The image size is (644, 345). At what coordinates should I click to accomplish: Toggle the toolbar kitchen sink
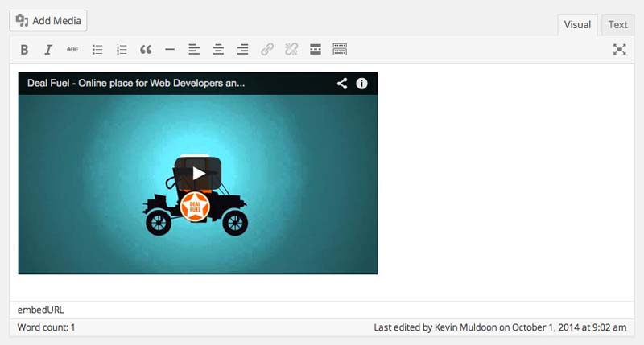coord(340,50)
